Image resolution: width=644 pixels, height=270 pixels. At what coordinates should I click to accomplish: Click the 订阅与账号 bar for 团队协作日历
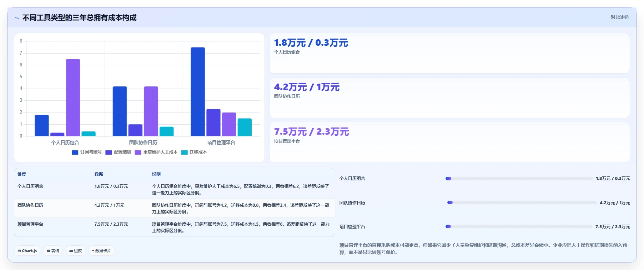(120, 111)
